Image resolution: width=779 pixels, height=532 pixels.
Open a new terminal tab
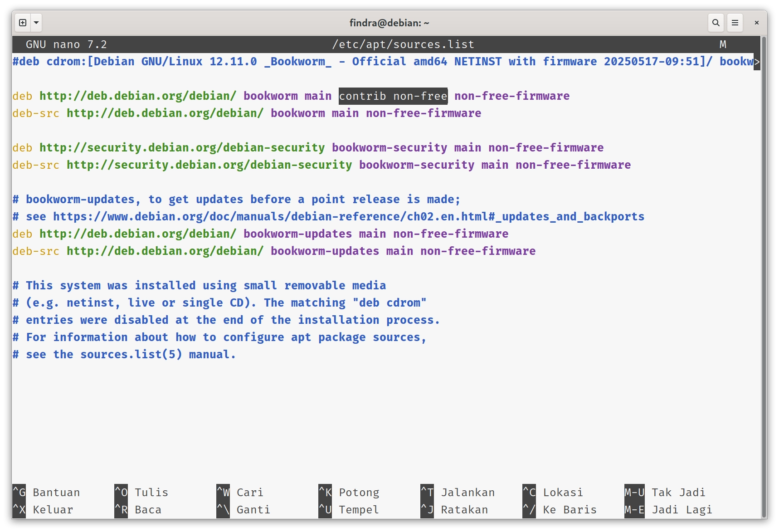pos(23,23)
